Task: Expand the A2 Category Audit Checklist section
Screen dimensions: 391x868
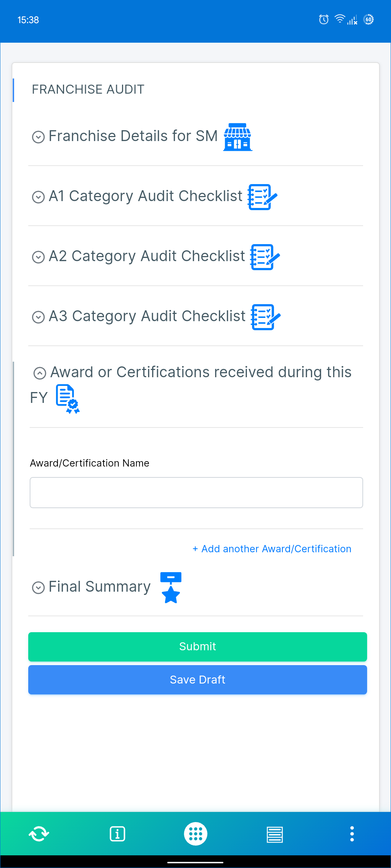Action: tap(38, 257)
